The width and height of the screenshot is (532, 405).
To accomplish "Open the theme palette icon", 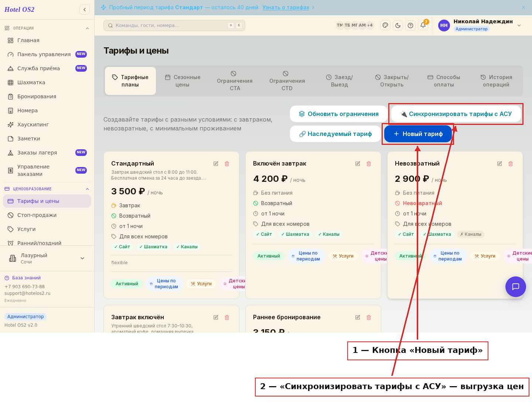I will coord(385,25).
